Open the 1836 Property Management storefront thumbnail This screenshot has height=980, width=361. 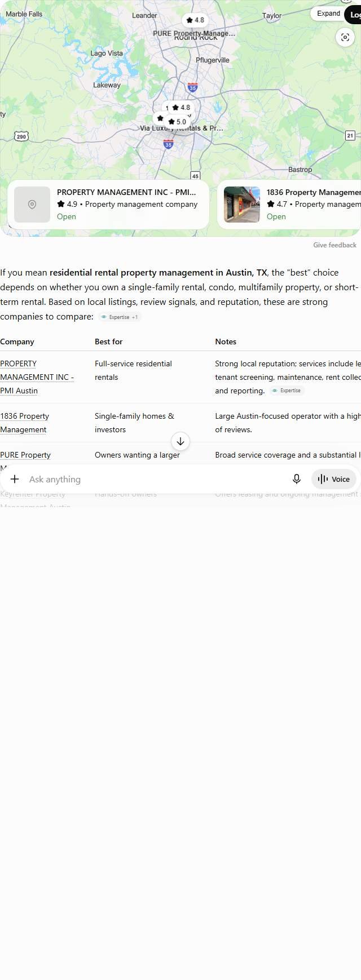coord(242,205)
